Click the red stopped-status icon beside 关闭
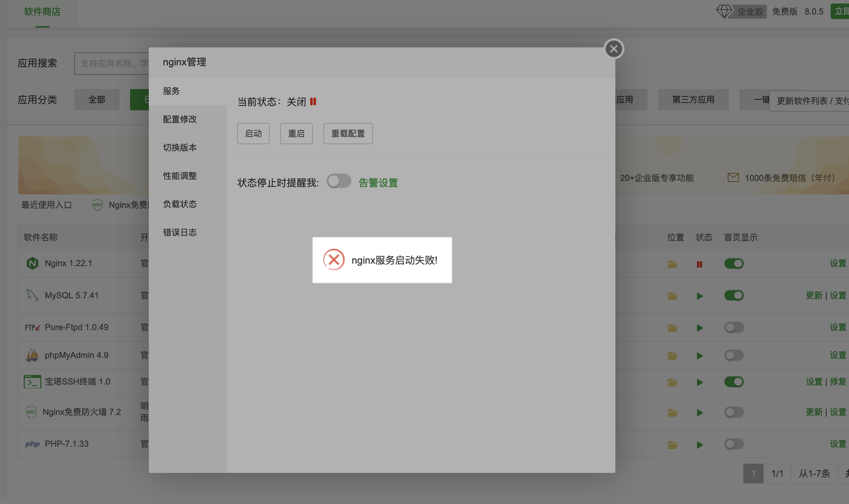Viewport: 849px width, 504px height. 313,102
